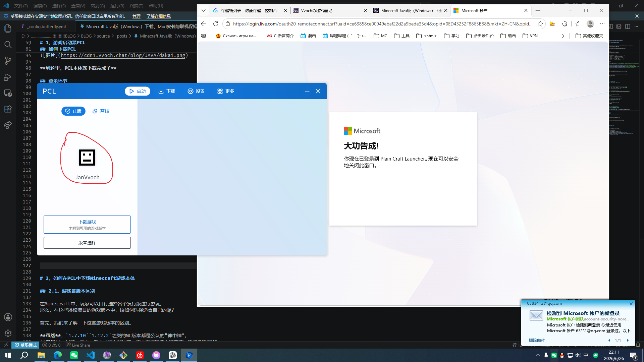The width and height of the screenshot is (644, 362).
Task: Open the Manage gear in VS Code
Action: point(8,333)
